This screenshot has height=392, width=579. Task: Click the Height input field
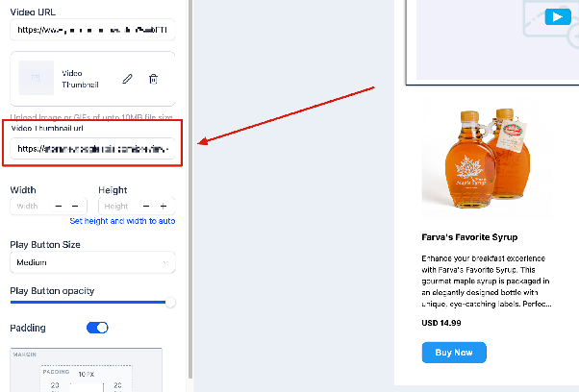point(119,207)
